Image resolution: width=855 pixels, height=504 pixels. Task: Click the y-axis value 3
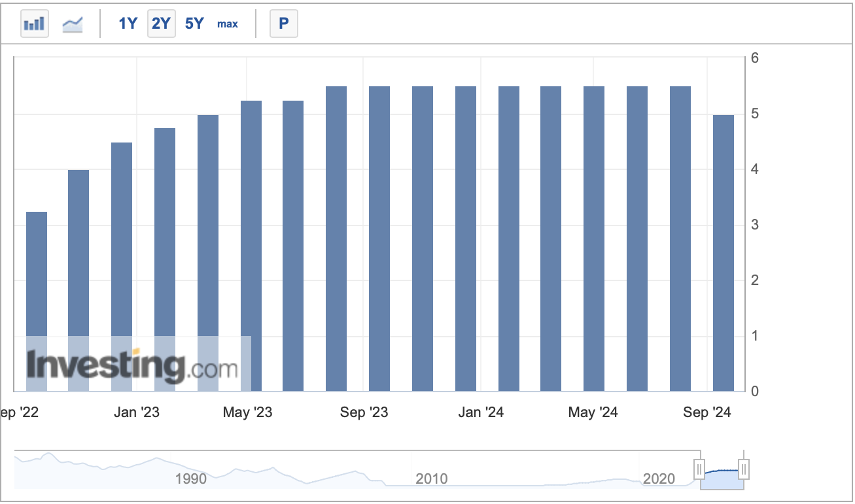point(754,225)
